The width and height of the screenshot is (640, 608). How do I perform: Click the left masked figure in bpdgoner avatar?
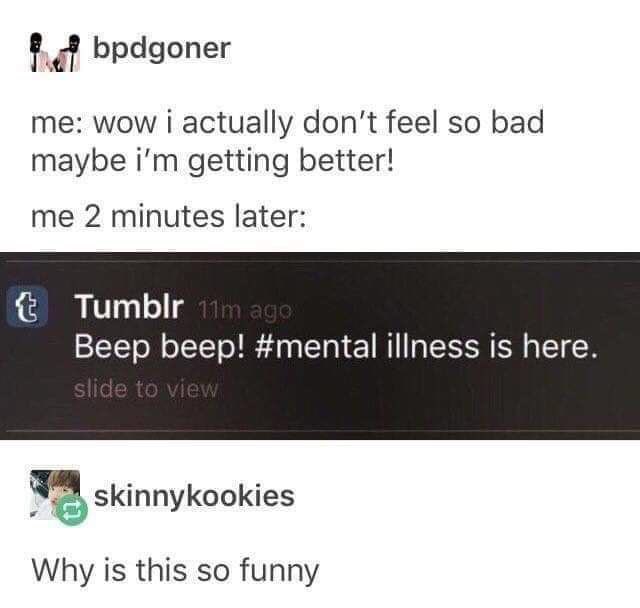[39, 52]
